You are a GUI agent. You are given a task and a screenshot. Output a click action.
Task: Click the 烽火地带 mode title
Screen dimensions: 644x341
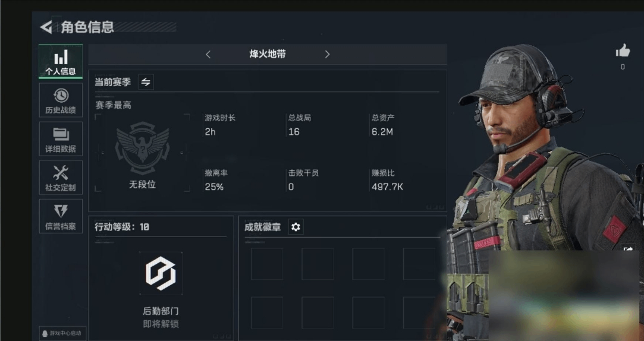pyautogui.click(x=268, y=54)
